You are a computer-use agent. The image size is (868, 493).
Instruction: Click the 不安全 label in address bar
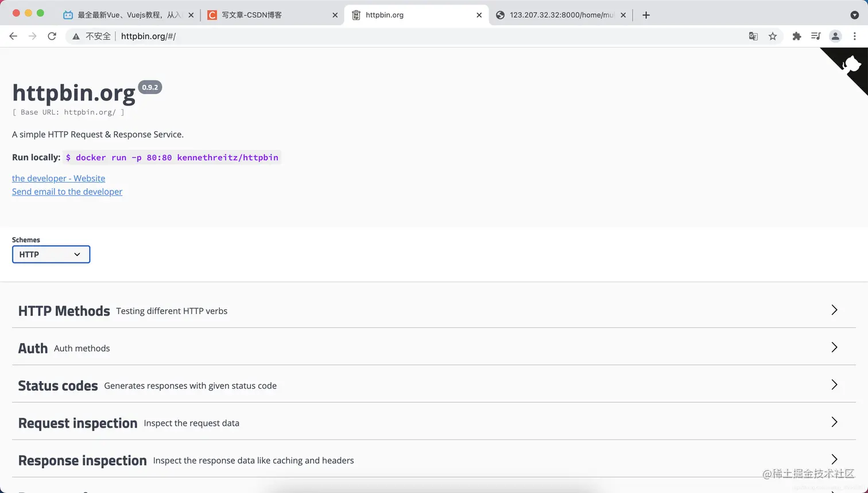click(x=98, y=36)
